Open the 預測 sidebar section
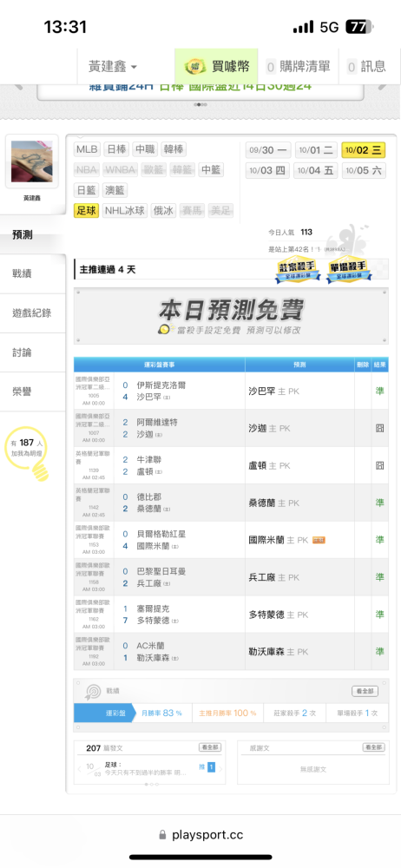The height and width of the screenshot is (868, 401). tap(32, 234)
